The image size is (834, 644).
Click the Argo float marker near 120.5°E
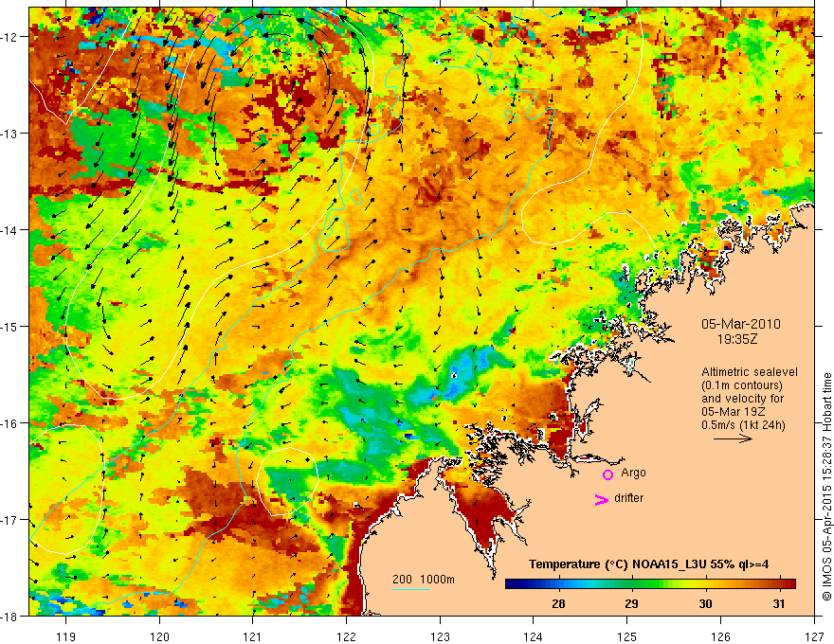[x=209, y=19]
